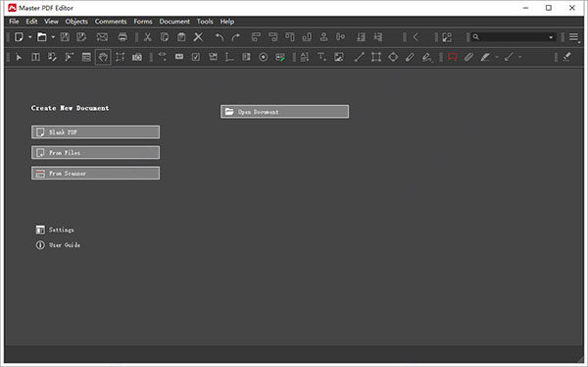Expand the Open folder dropdown arrow

tap(53, 37)
